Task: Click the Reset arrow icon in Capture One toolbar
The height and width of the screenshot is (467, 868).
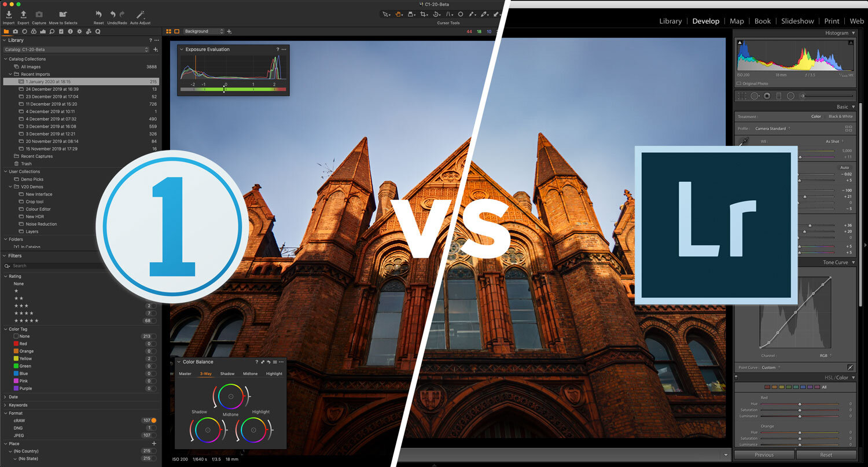Action: [x=98, y=14]
